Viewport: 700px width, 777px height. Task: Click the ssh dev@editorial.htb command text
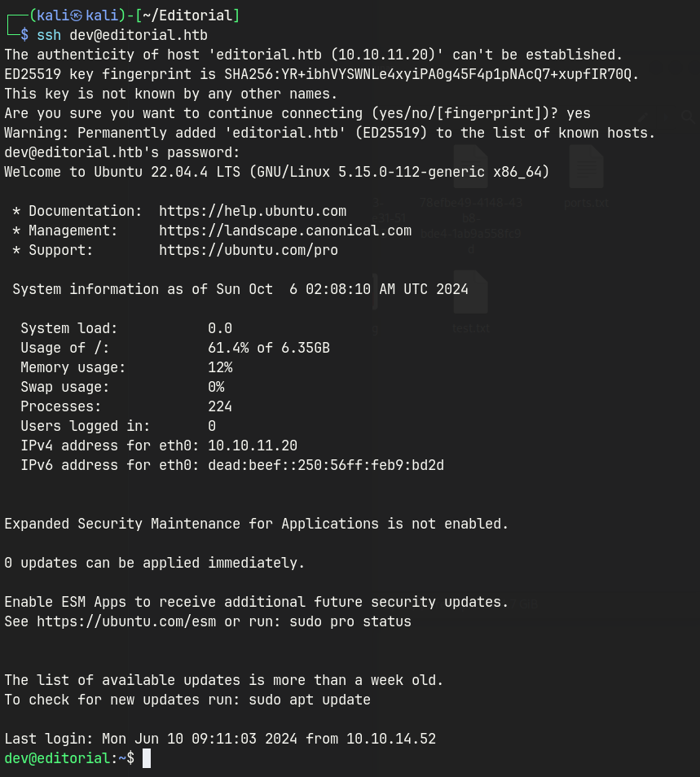coord(122,35)
